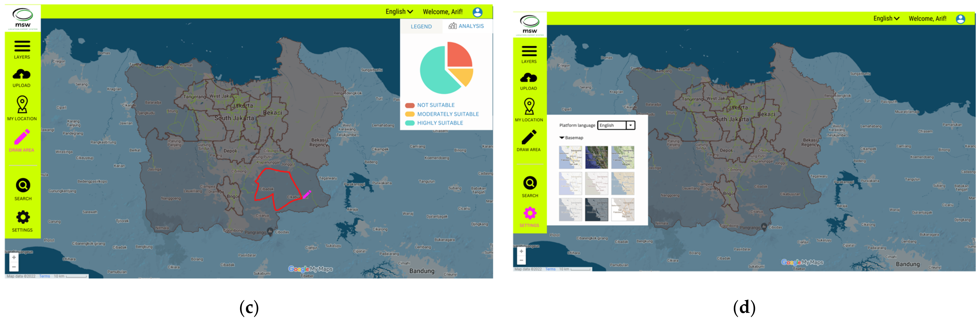
Task: Click user avatar icon above the Analysis tab
Action: (477, 12)
